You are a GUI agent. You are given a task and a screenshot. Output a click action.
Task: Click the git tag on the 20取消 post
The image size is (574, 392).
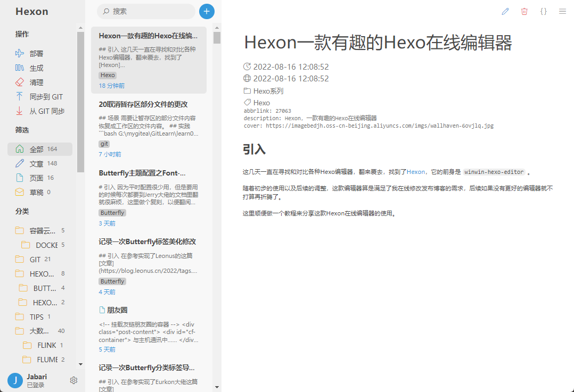tap(104, 144)
